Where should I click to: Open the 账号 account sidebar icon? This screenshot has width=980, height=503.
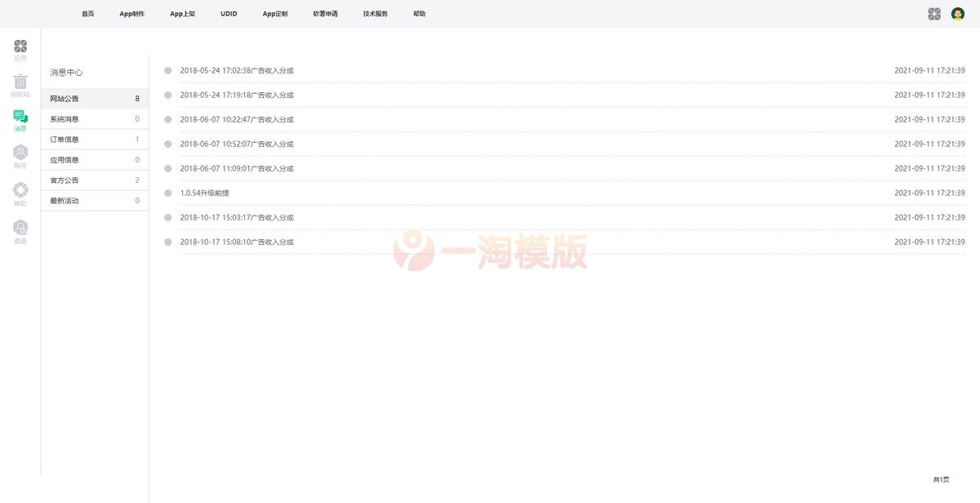click(x=20, y=157)
